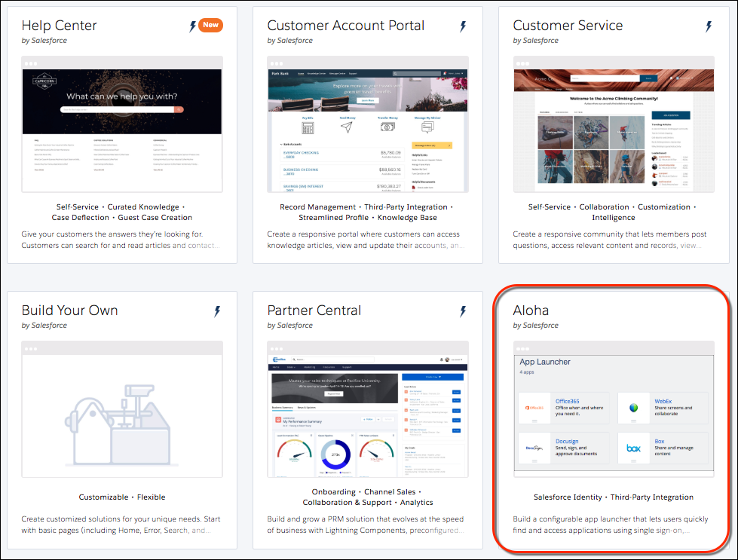This screenshot has width=738, height=560.
Task: Select the Build Your Own template title
Action: pyautogui.click(x=69, y=311)
